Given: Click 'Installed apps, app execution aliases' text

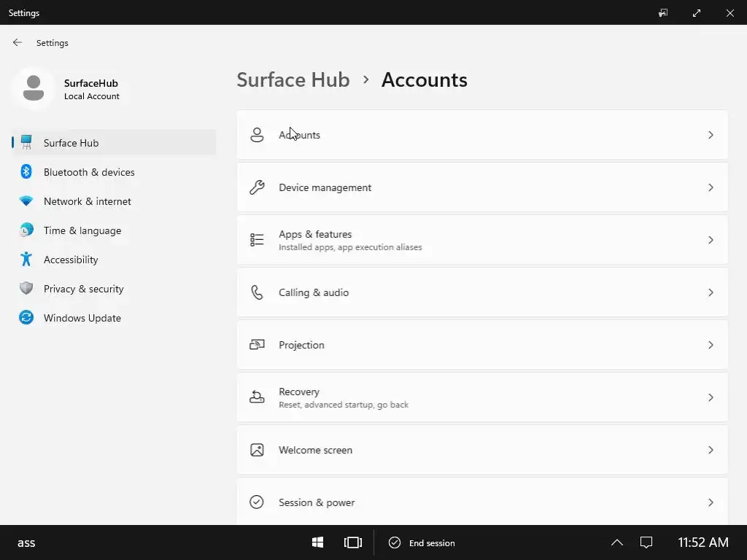Looking at the screenshot, I should [350, 247].
